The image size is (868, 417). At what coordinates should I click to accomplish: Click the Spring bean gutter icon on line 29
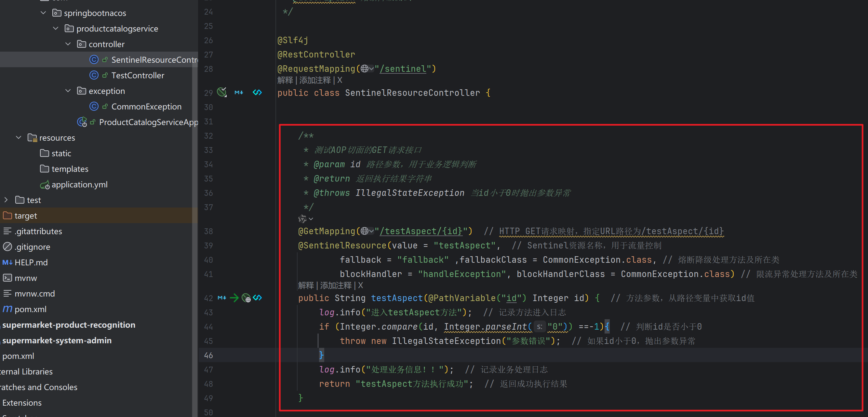click(222, 92)
